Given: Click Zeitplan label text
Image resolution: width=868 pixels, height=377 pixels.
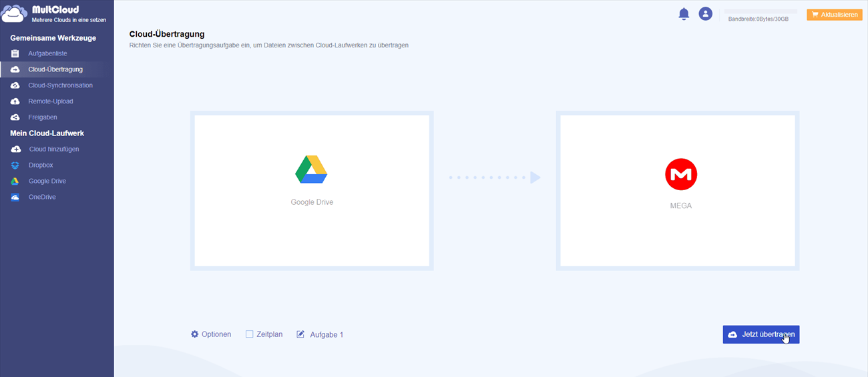Looking at the screenshot, I should click(270, 334).
